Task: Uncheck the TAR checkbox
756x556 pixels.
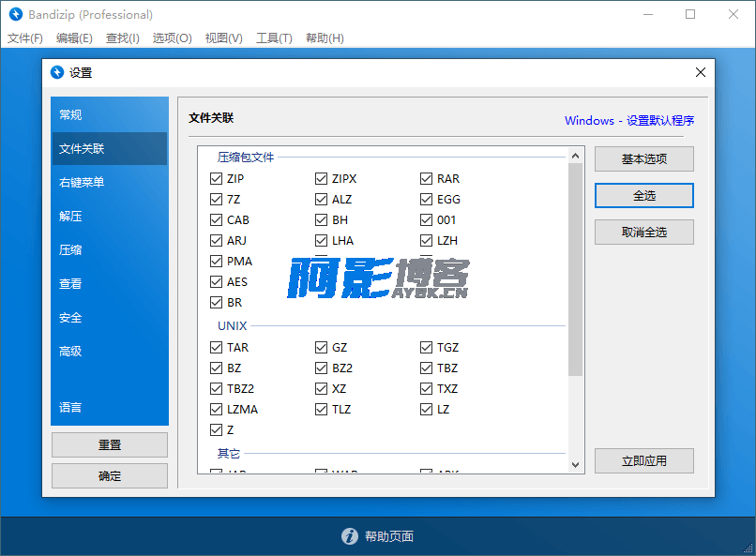Action: pyautogui.click(x=216, y=347)
